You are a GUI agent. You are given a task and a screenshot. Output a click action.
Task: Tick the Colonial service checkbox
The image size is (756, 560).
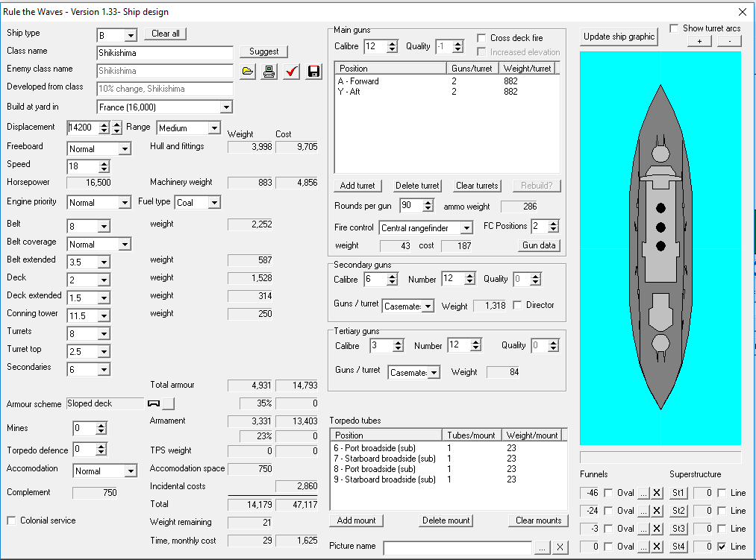(12, 520)
